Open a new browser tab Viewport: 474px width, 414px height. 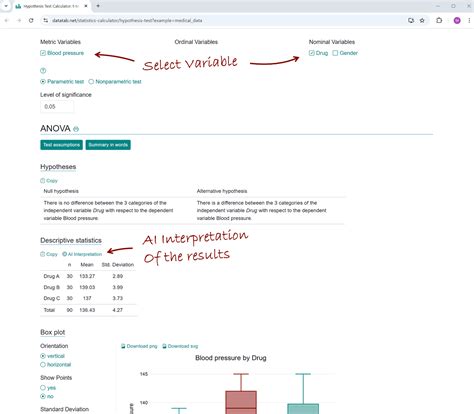pos(98,6)
